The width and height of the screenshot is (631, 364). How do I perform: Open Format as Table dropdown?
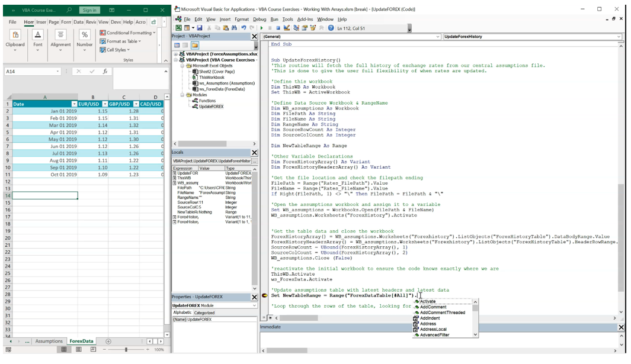[x=120, y=41]
